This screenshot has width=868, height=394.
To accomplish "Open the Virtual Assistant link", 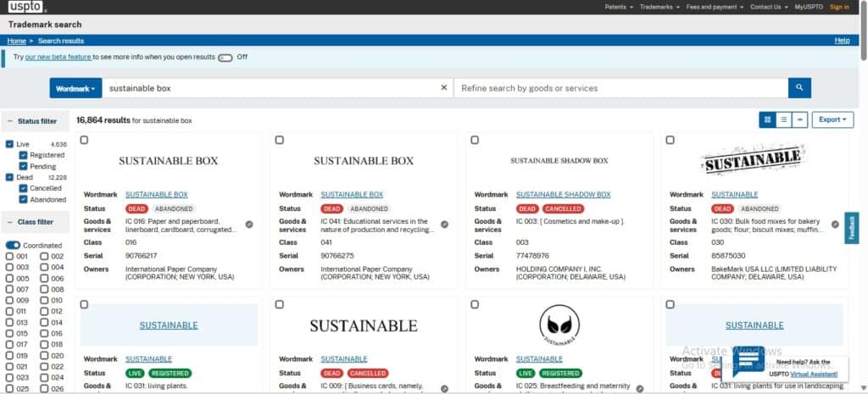I will pos(814,375).
